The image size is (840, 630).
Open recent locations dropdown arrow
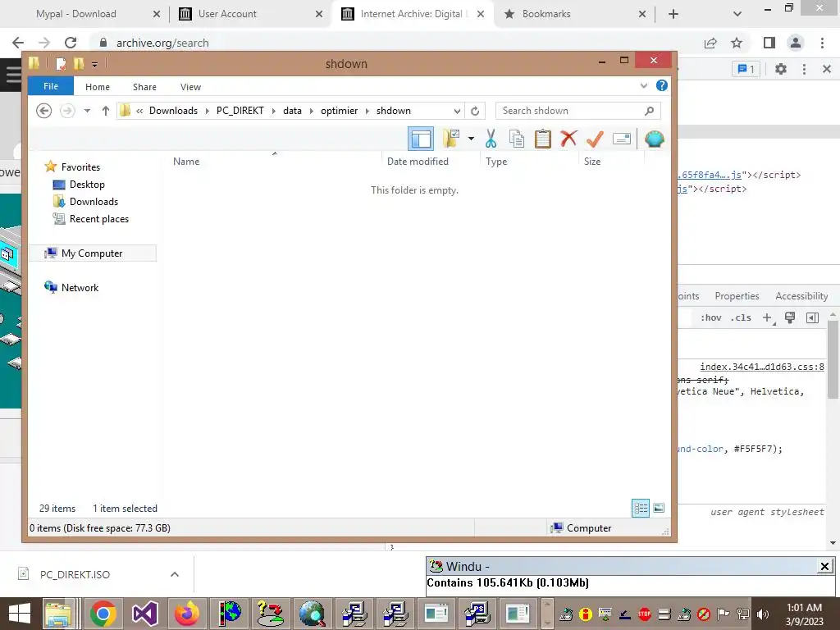click(x=87, y=111)
